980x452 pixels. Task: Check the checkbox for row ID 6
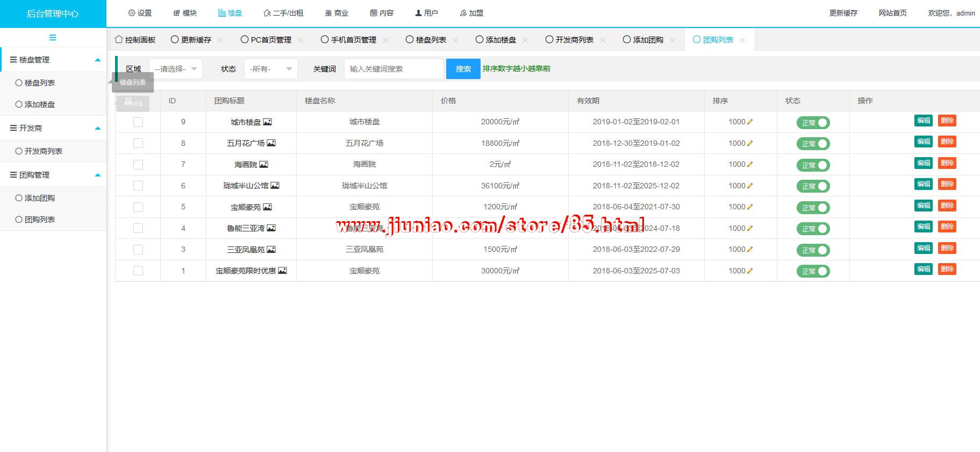click(x=138, y=186)
